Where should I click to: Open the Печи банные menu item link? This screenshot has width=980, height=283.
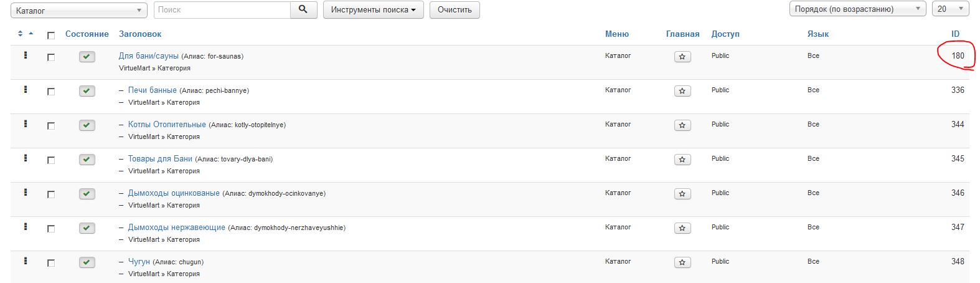click(153, 90)
